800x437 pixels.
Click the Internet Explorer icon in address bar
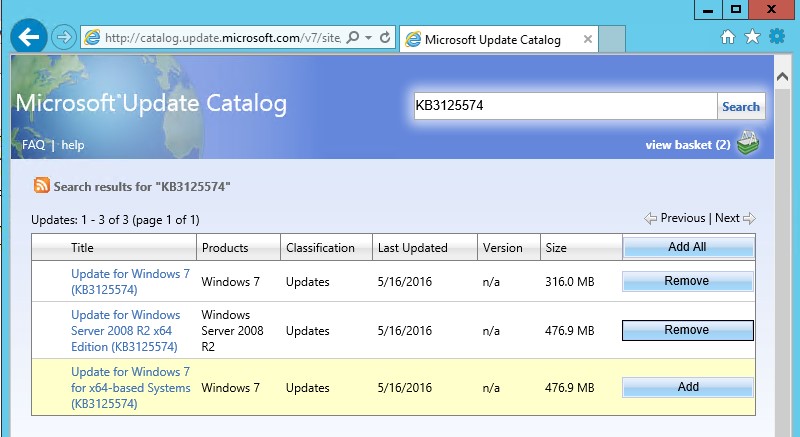coord(92,38)
